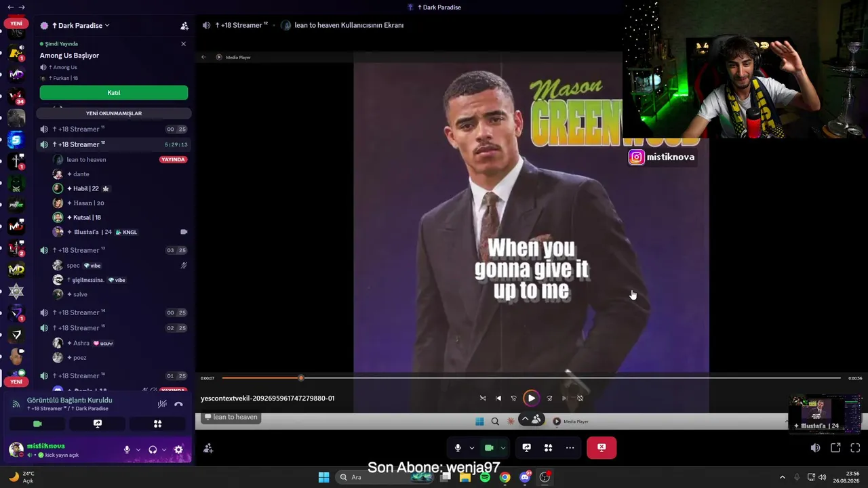Click the invite people icon beside Dark Paradise
Viewport: 868px width, 488px height.
pos(184,26)
